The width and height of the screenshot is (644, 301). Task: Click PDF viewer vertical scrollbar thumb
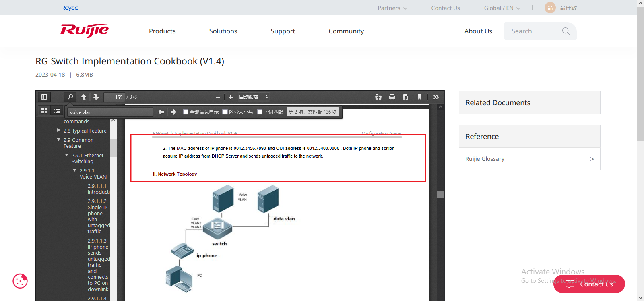coord(441,194)
